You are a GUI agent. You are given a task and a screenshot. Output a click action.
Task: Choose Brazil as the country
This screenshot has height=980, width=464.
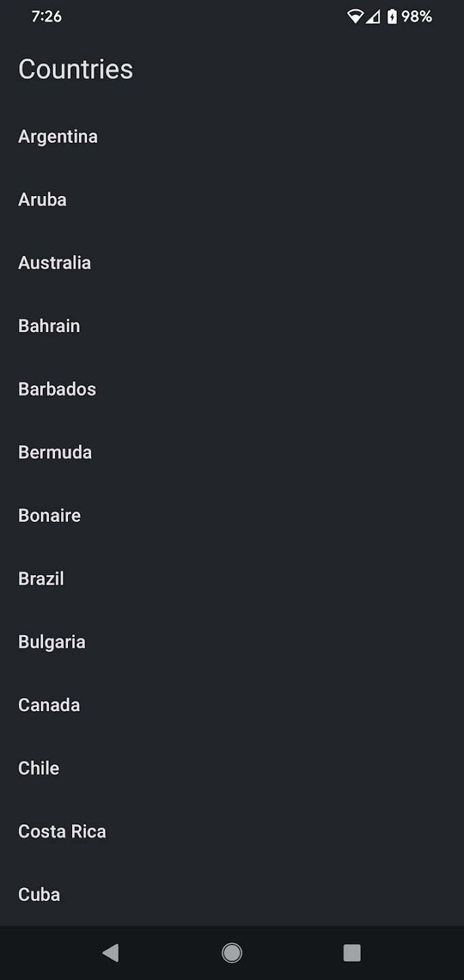[x=41, y=579]
